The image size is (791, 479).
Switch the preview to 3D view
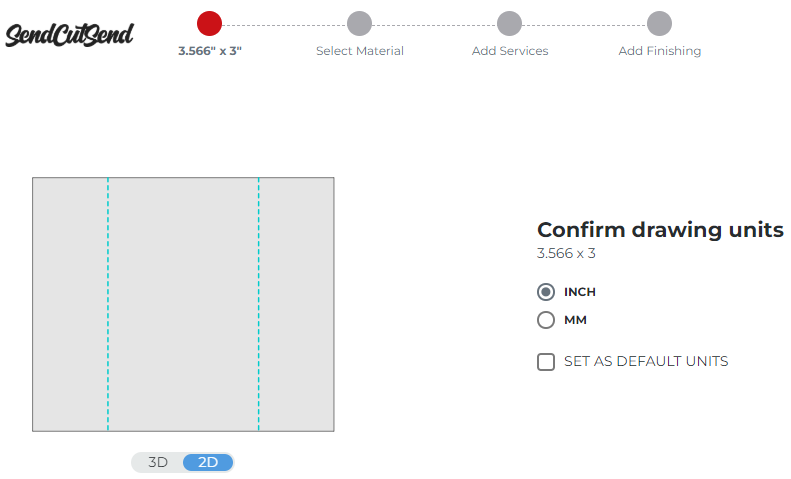(158, 462)
